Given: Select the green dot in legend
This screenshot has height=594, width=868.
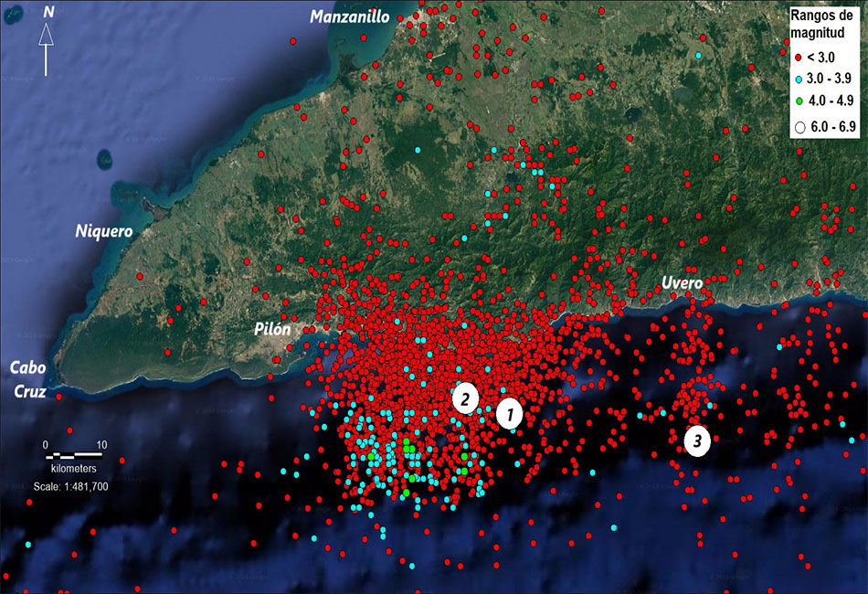Looking at the screenshot, I should click(x=798, y=101).
